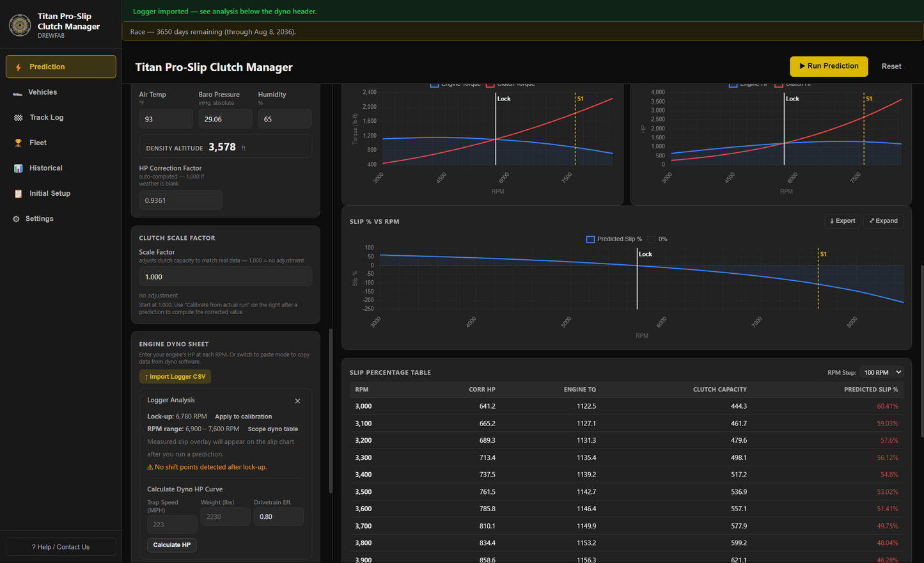Viewport: 924px width, 563px height.
Task: Go to the Vehicles section
Action: tap(61, 92)
